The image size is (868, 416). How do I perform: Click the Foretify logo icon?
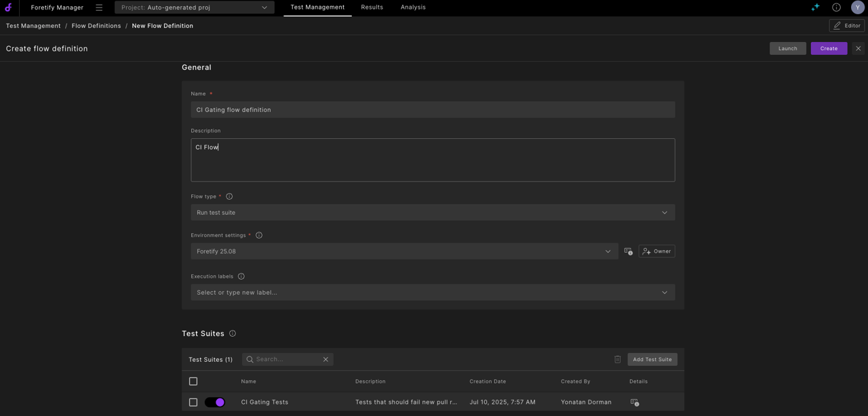click(x=8, y=7)
